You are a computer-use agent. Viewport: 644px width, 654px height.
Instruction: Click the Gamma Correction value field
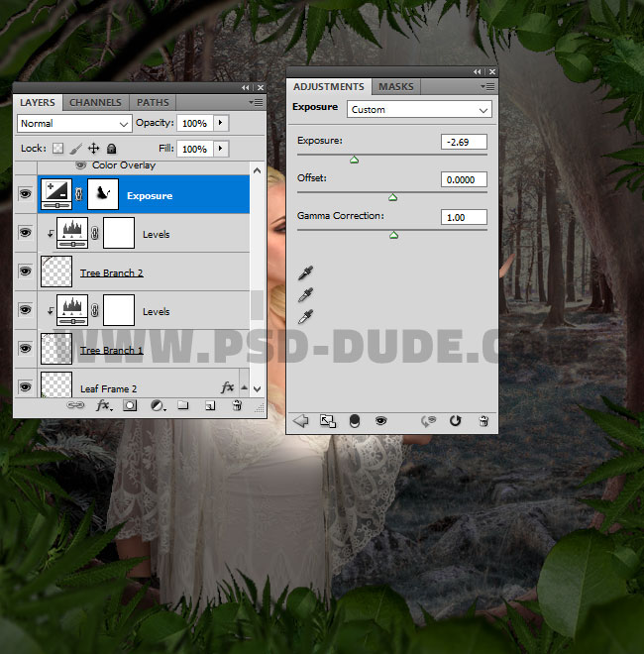click(x=464, y=217)
